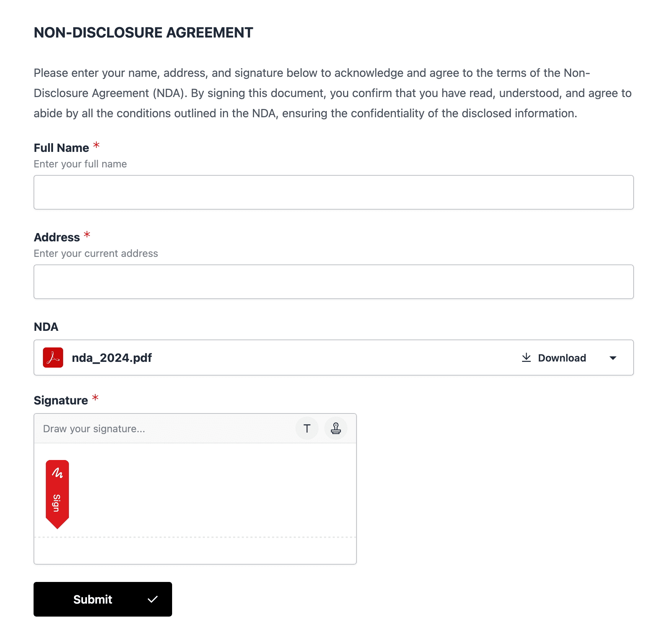The height and width of the screenshot is (644, 670).
Task: Click the checkmark icon on Submit
Action: point(153,599)
